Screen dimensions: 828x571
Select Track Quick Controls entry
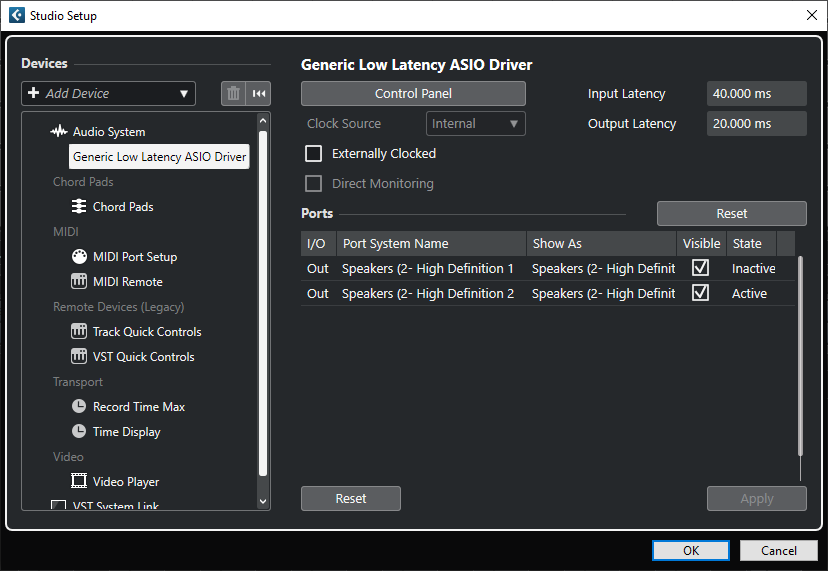pyautogui.click(x=147, y=332)
